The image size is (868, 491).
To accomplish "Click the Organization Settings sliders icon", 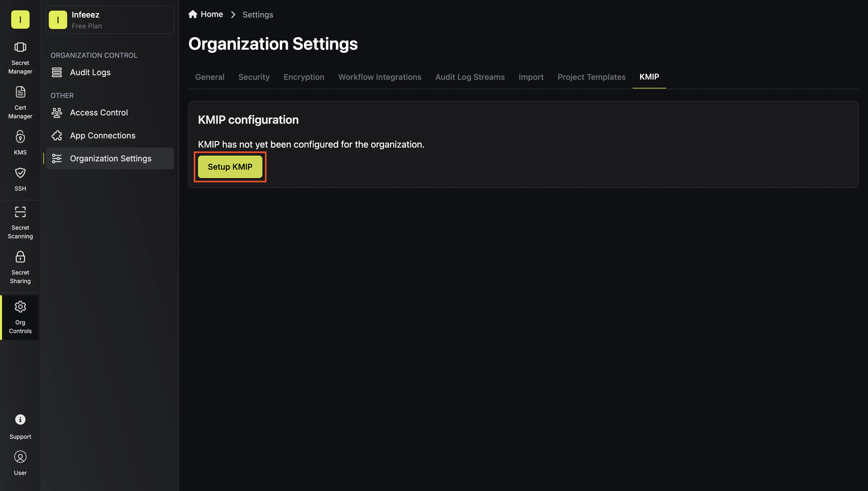I will click(57, 158).
